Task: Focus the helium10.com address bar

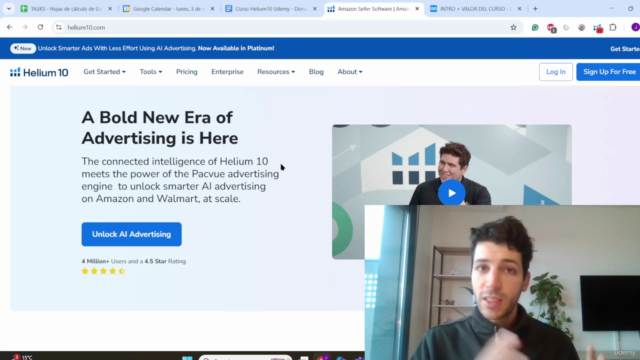Action: [x=286, y=27]
